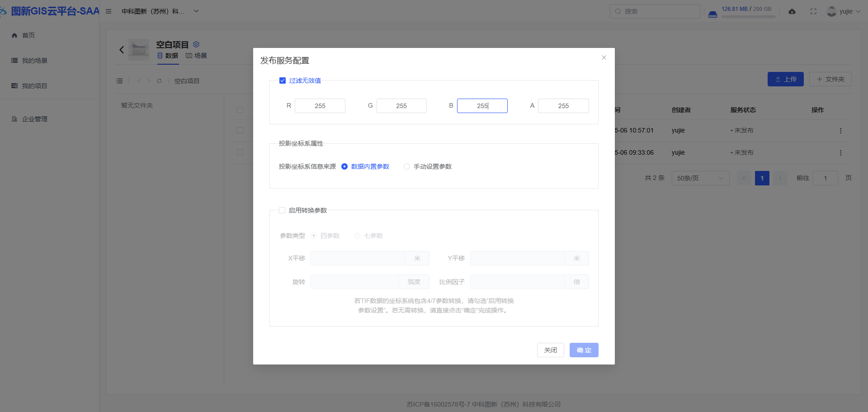This screenshot has width=868, height=412.
Task: Click the refresh icon in breadcrumb bar
Action: coord(159,81)
